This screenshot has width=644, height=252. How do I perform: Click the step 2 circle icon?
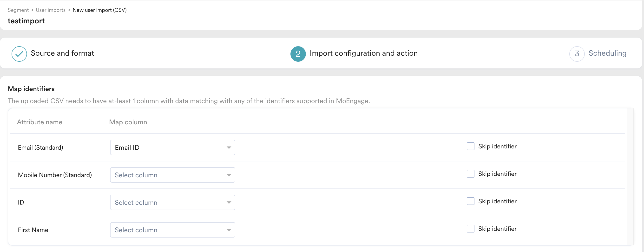[298, 54]
